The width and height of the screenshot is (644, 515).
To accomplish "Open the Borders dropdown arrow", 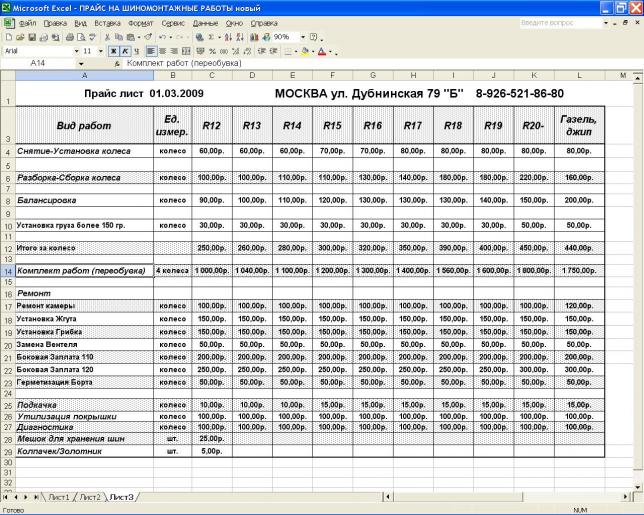I will tap(296, 52).
